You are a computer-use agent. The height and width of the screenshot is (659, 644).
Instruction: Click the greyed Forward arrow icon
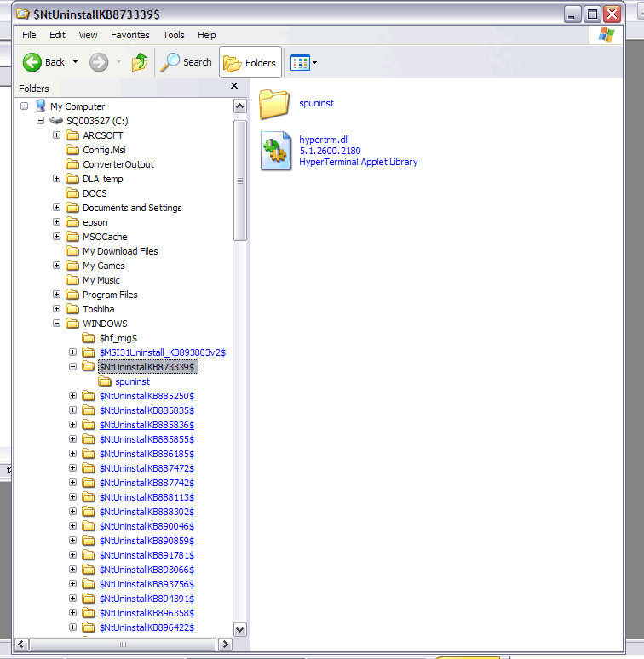click(x=99, y=62)
